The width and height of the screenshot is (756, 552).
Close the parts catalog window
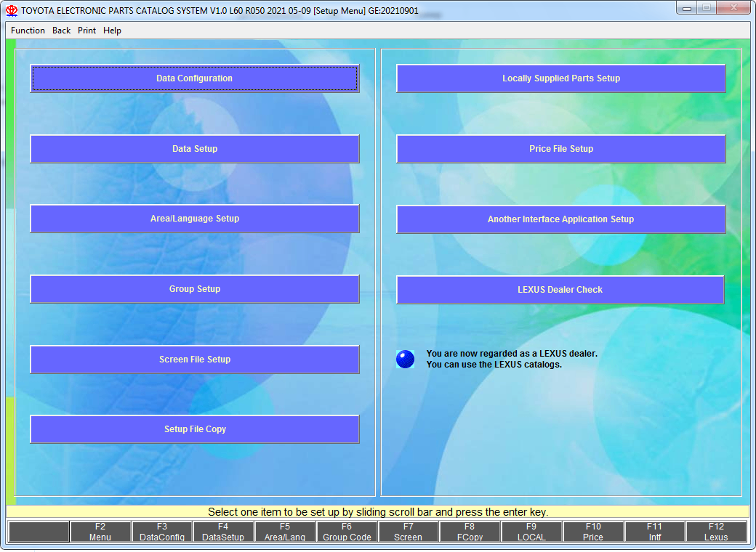tap(733, 8)
